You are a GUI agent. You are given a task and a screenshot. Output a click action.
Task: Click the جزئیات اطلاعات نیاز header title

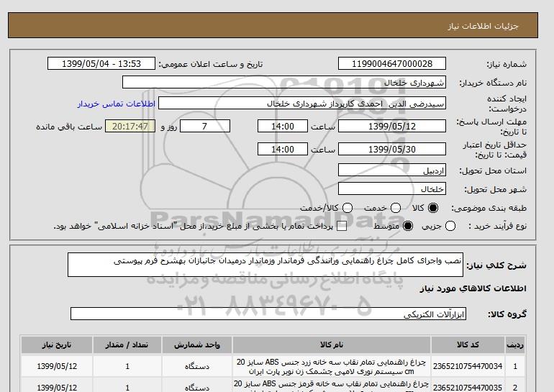(x=483, y=26)
